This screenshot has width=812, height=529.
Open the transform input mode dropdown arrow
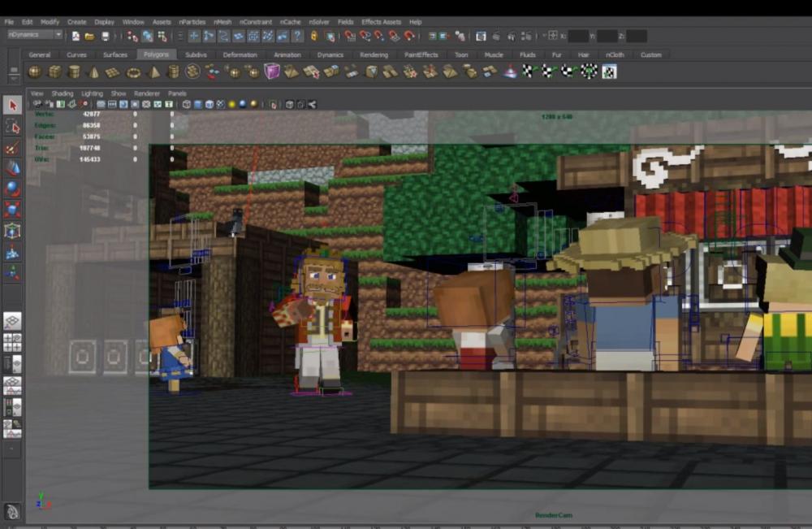pos(544,36)
